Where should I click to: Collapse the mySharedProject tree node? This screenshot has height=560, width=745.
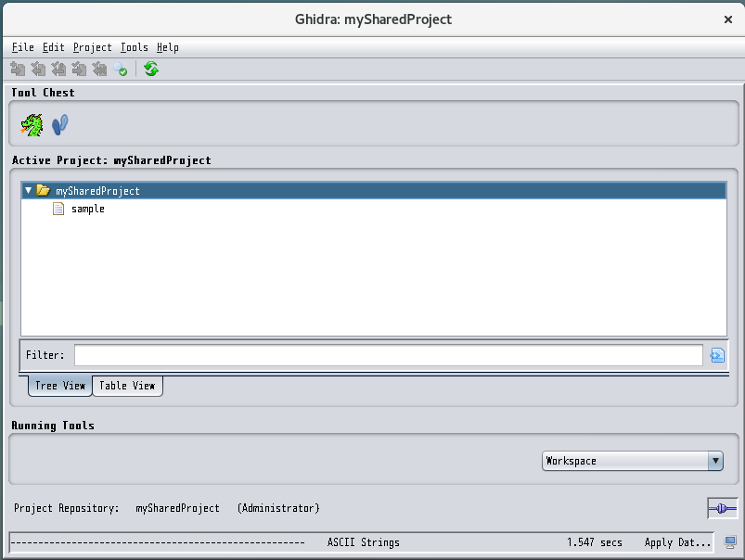pos(28,190)
